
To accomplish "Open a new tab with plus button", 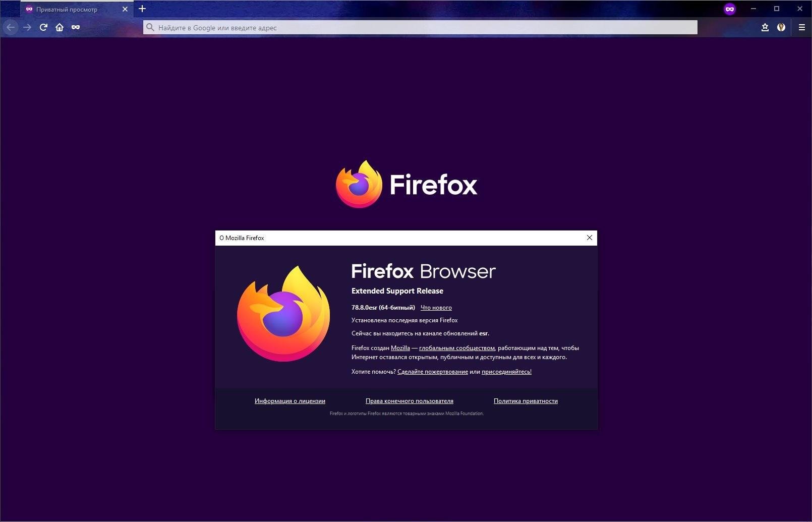I will (x=142, y=9).
